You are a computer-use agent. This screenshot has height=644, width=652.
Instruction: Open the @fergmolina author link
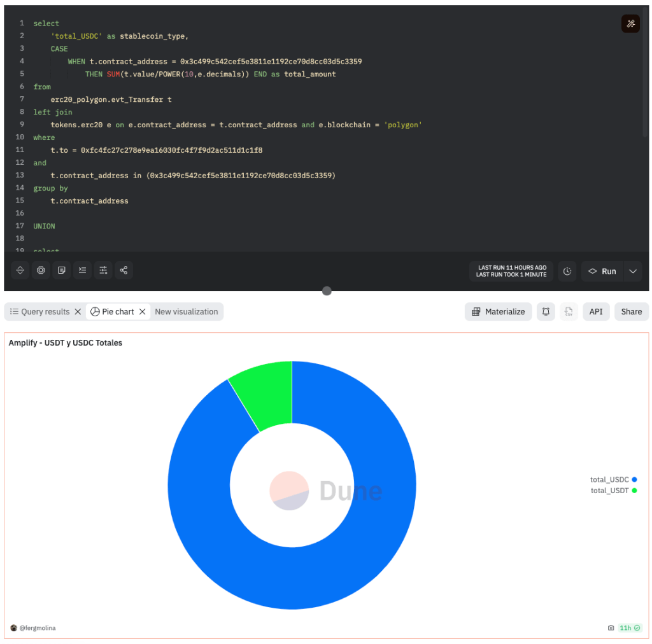[37, 628]
